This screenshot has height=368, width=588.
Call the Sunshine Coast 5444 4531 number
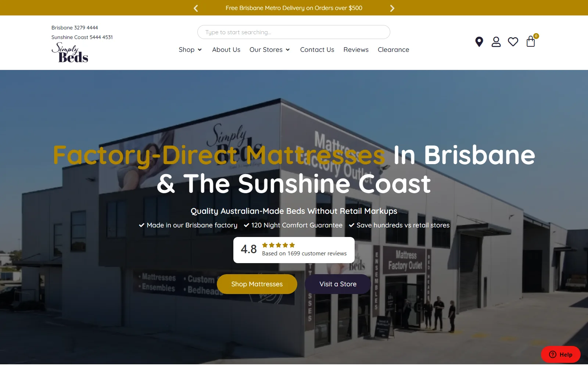[82, 37]
